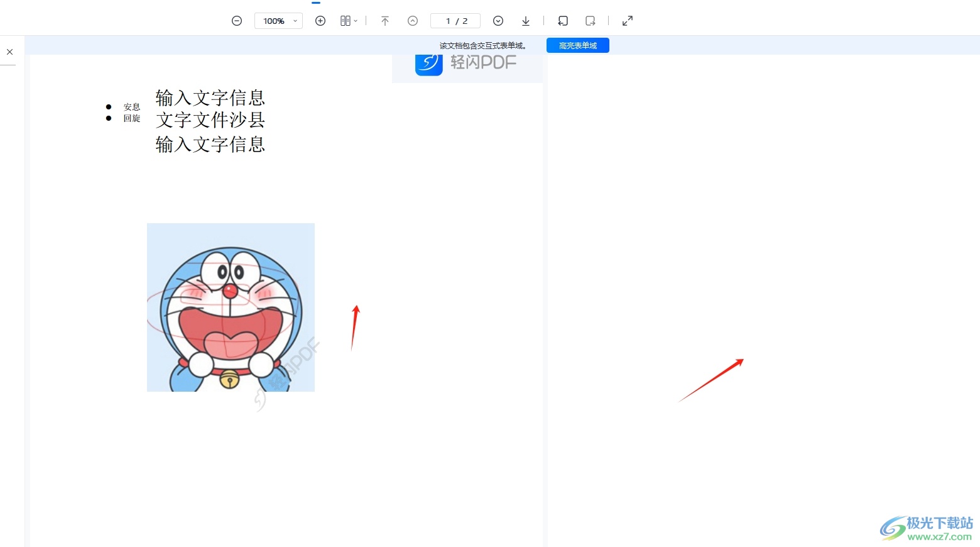Open the 100% zoom level dropdown
Screen dimensions: 980x547
pos(278,21)
